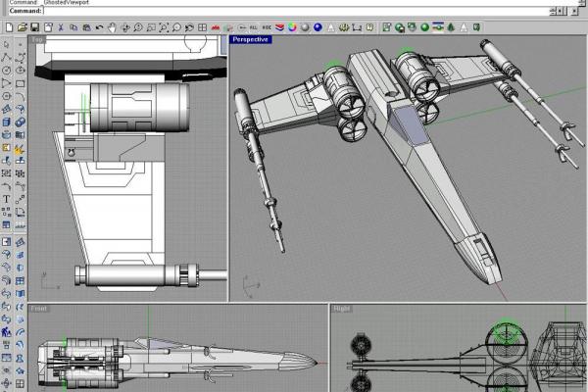Open a file with the folder icon
Image resolution: width=588 pixels, height=392 pixels.
click(21, 26)
